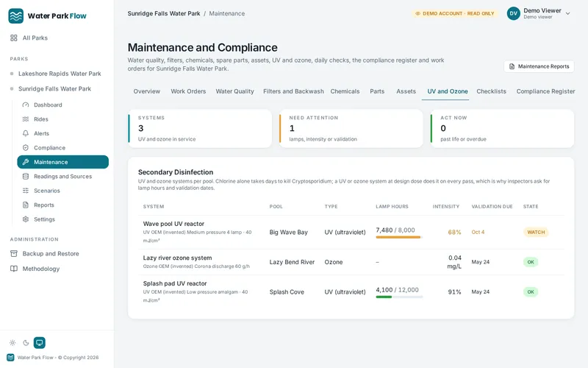The height and width of the screenshot is (368, 588).
Task: Click the Splash pad lamp hours progress bar
Action: tap(399, 297)
